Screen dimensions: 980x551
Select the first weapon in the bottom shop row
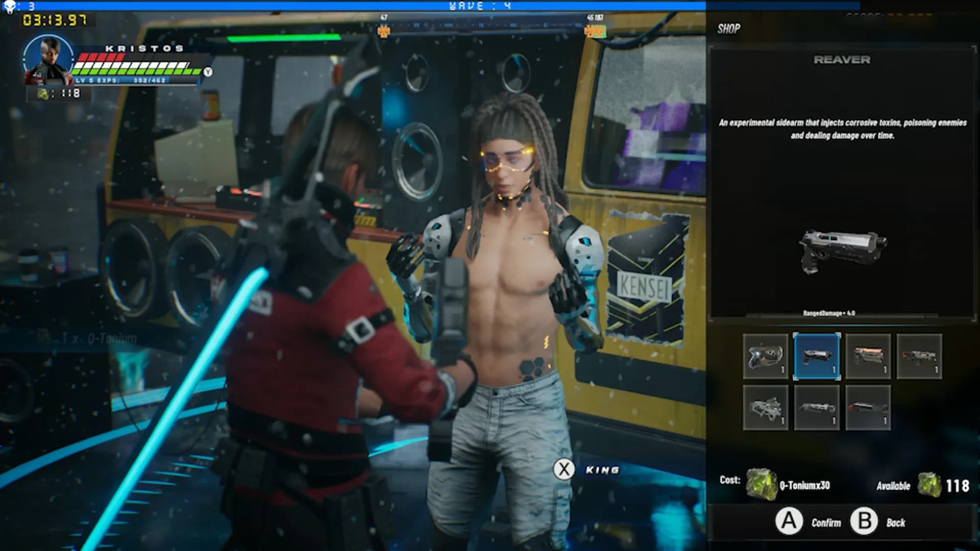coord(766,408)
